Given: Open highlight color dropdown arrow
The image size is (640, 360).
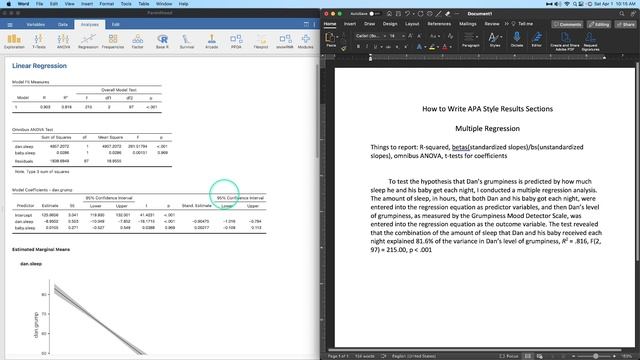Looking at the screenshot, I should coord(438,47).
